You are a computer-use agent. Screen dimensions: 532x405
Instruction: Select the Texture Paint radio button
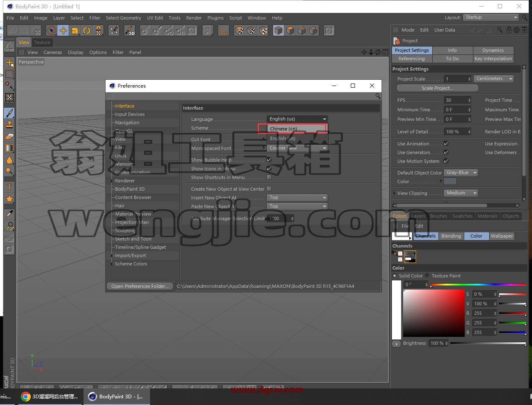(x=427, y=276)
